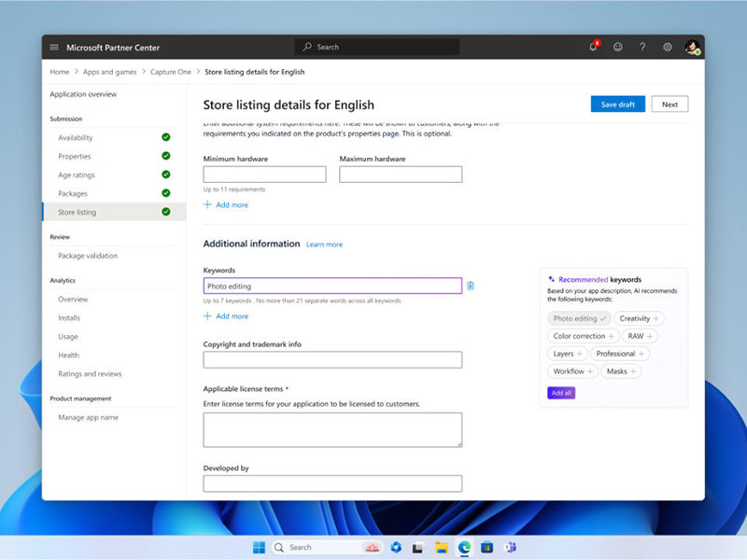The height and width of the screenshot is (560, 747).
Task: Add the Layers recommended keyword
Action: coord(568,354)
